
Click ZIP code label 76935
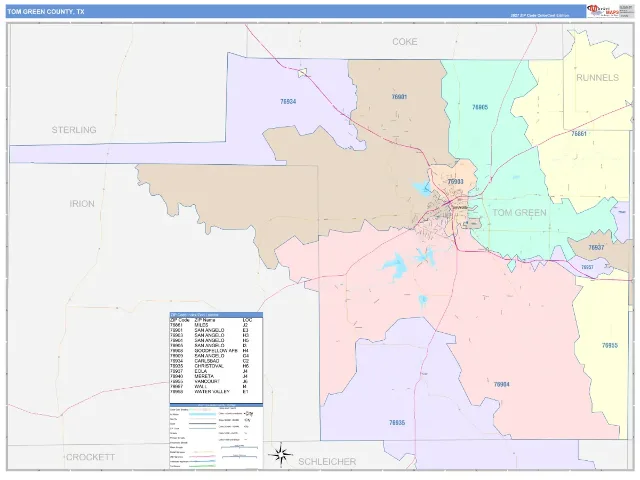(397, 423)
